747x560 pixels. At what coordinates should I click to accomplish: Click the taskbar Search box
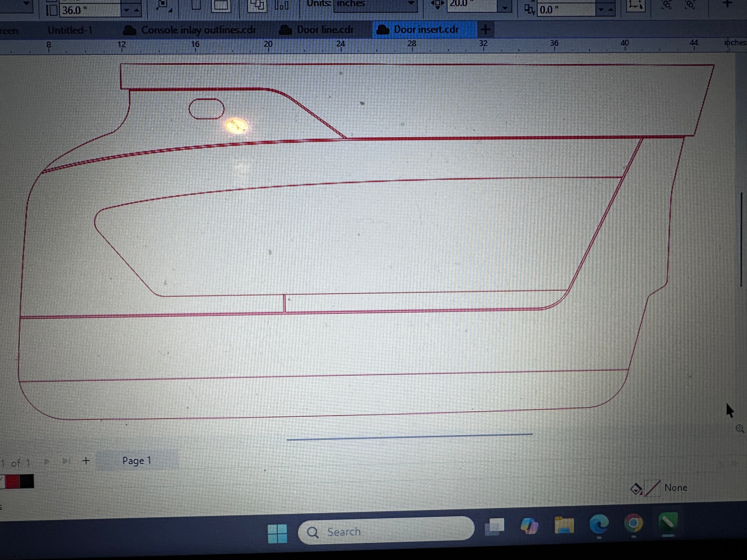coord(385,532)
